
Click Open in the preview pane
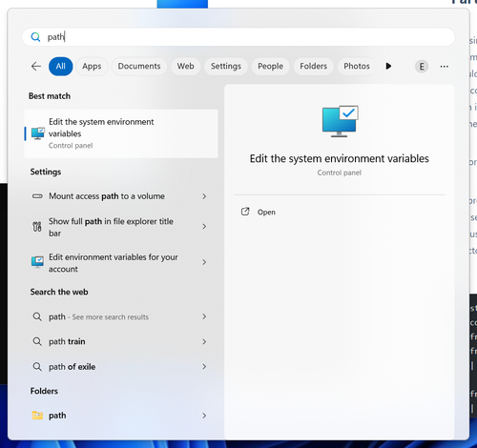coord(266,212)
